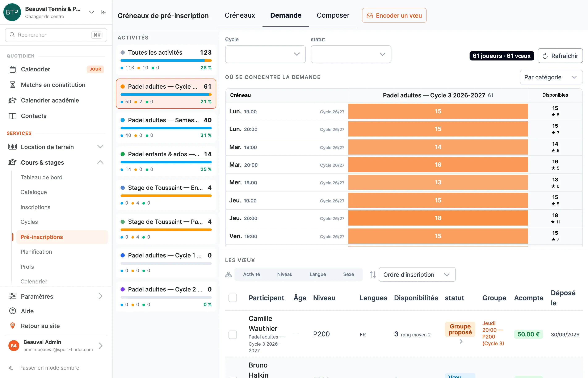This screenshot has width=588, height=378.
Task: Collapse the Cours & stages section
Action: [x=100, y=162]
